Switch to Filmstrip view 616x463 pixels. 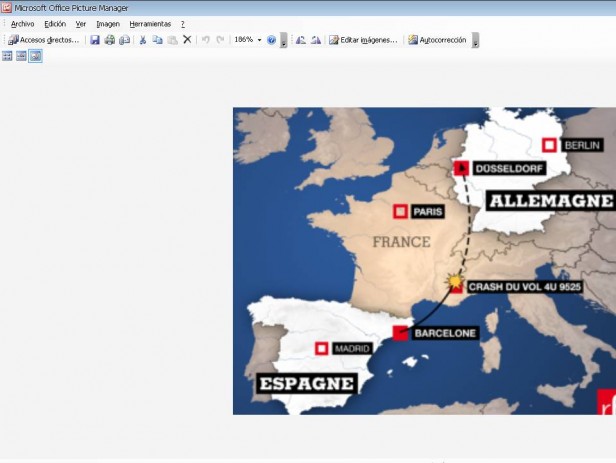[x=21, y=56]
